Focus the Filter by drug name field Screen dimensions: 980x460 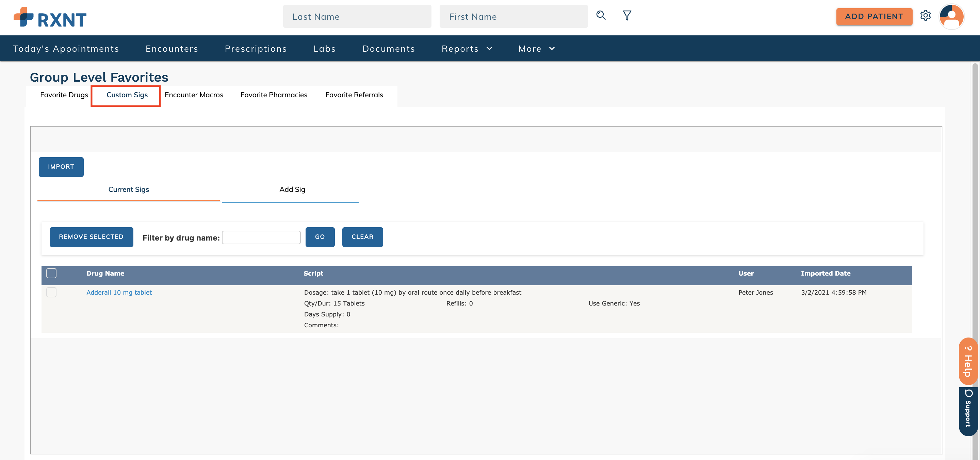[261, 237]
